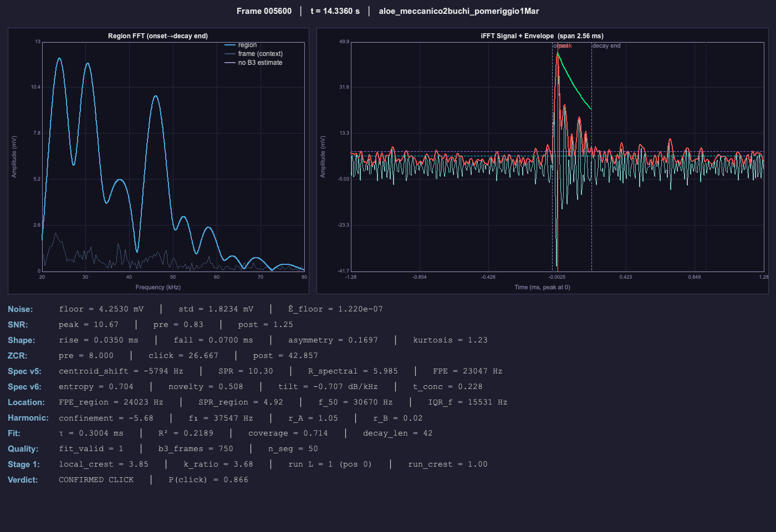Screen dimensions: 776x532
Task: Select the "P(click) = 0.866" probability value
Action: tap(208, 480)
